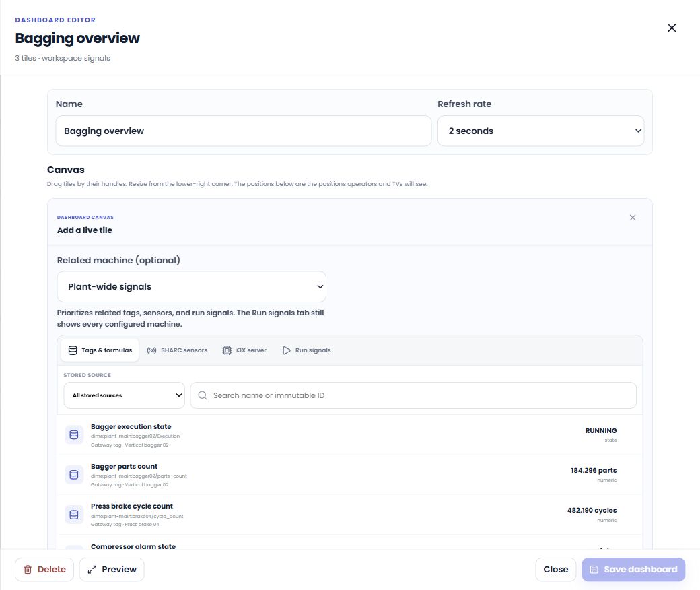Click the expand arrows icon on the Preview button

92,569
